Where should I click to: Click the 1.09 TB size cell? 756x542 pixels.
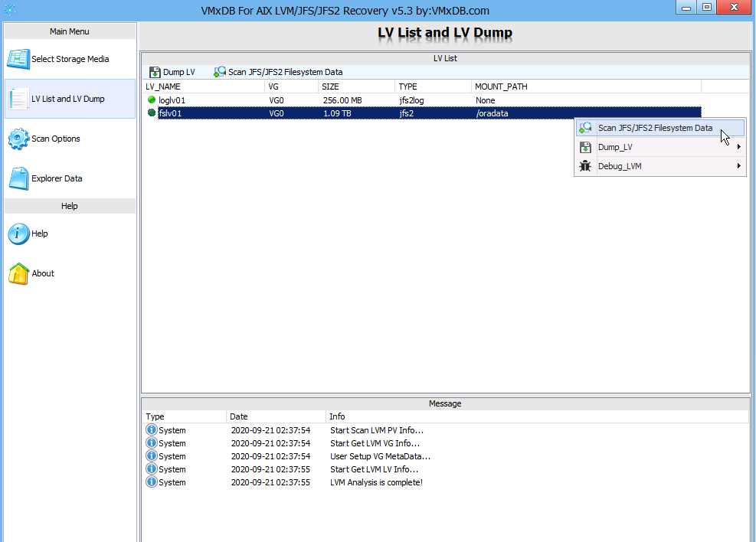tap(337, 113)
